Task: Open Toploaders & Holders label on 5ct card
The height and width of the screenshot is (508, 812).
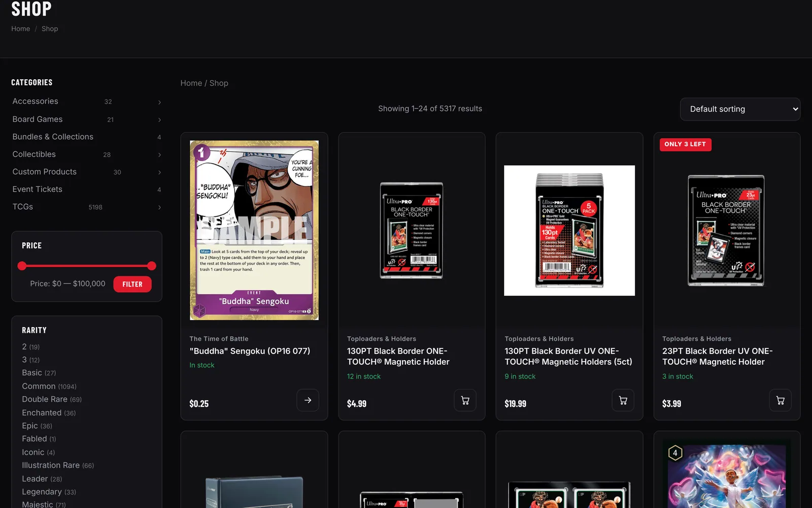Action: (539, 339)
